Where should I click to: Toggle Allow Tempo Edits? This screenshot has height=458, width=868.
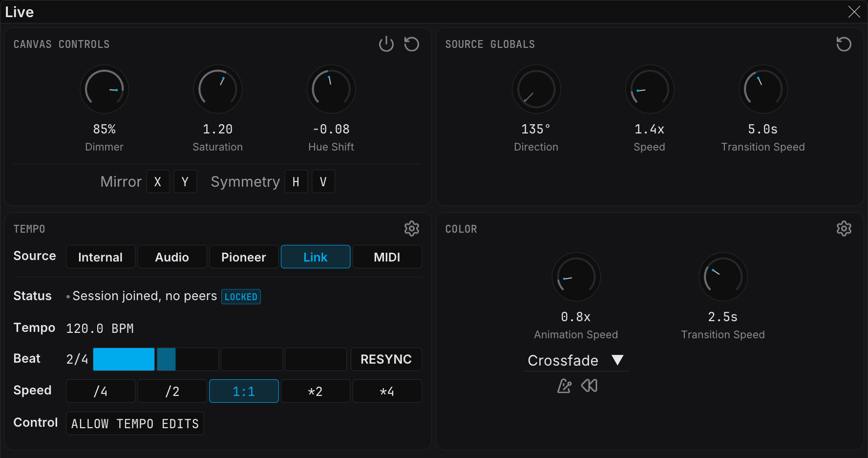tap(135, 423)
